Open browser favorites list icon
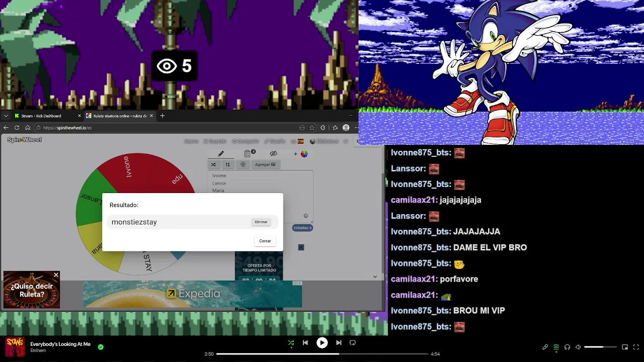644x362 pixels. (335, 128)
